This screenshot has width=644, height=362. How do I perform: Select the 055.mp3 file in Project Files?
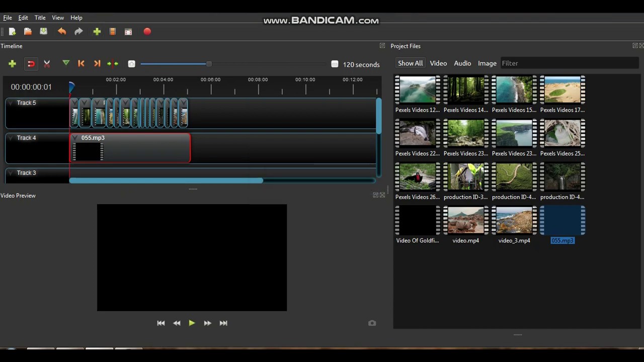click(562, 220)
